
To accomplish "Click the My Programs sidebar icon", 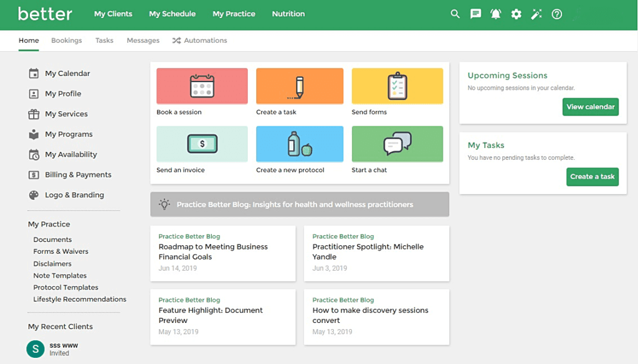I will (x=34, y=134).
